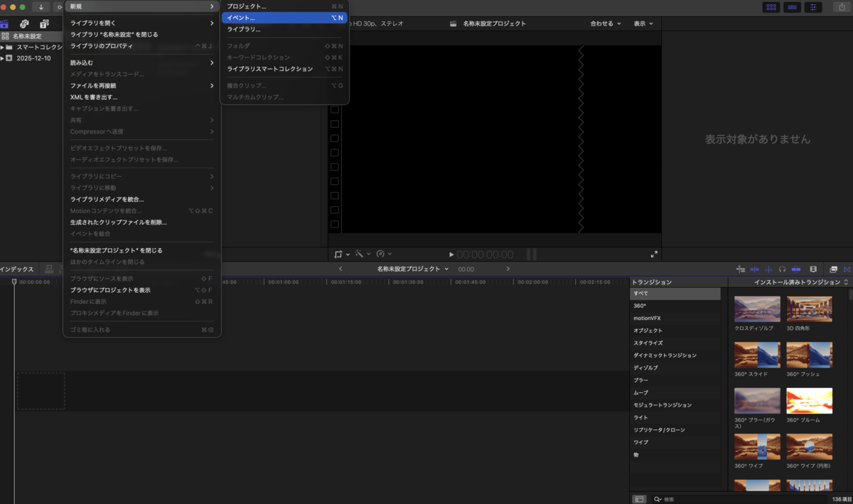Open the Photos and Audio sidebar
This screenshot has width=853, height=504.
[24, 23]
